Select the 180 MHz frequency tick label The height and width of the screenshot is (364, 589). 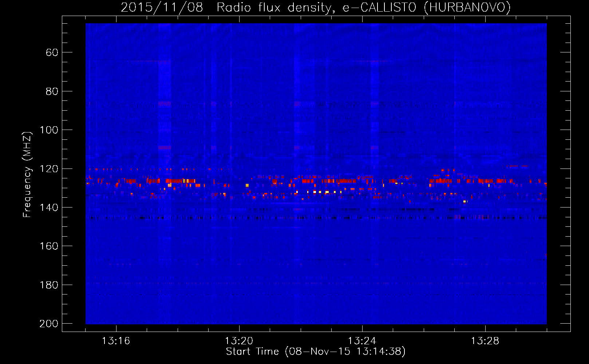(x=49, y=285)
